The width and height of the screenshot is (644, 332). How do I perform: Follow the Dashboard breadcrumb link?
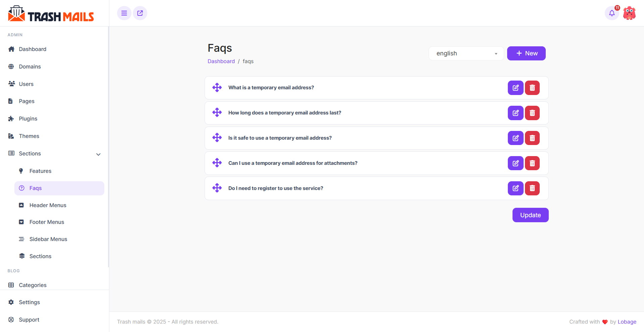tap(221, 61)
